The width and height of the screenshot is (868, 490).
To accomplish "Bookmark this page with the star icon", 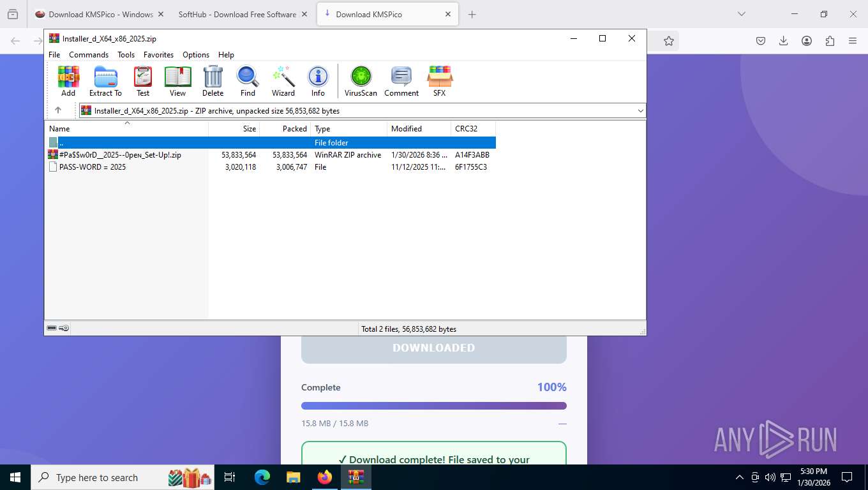I will [x=668, y=41].
